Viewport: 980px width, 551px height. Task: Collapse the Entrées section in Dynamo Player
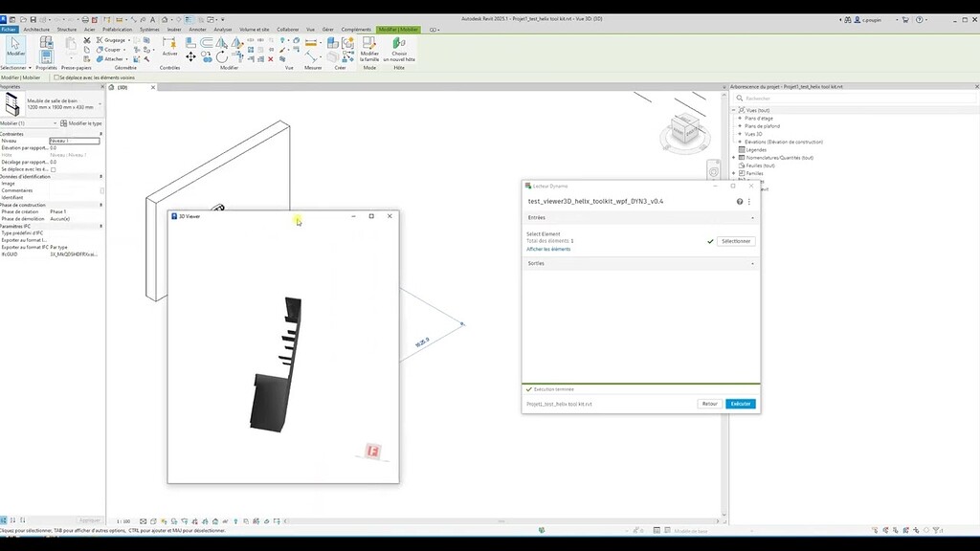coord(752,218)
